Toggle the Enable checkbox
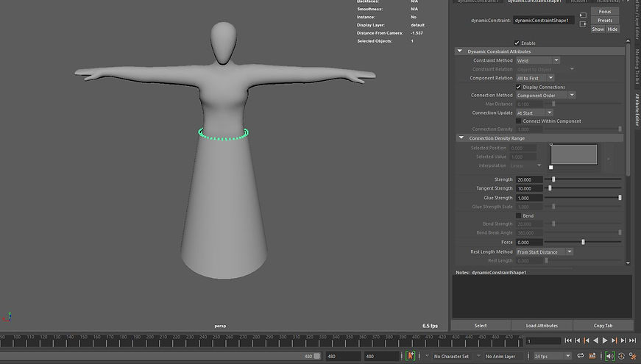641x364 pixels. 517,43
